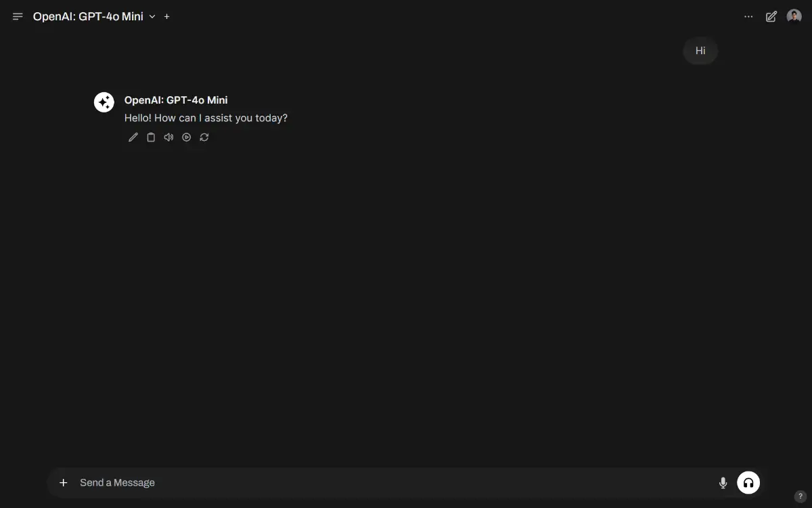812x508 pixels.
Task: Open the three-dot chat options menu
Action: coord(748,16)
